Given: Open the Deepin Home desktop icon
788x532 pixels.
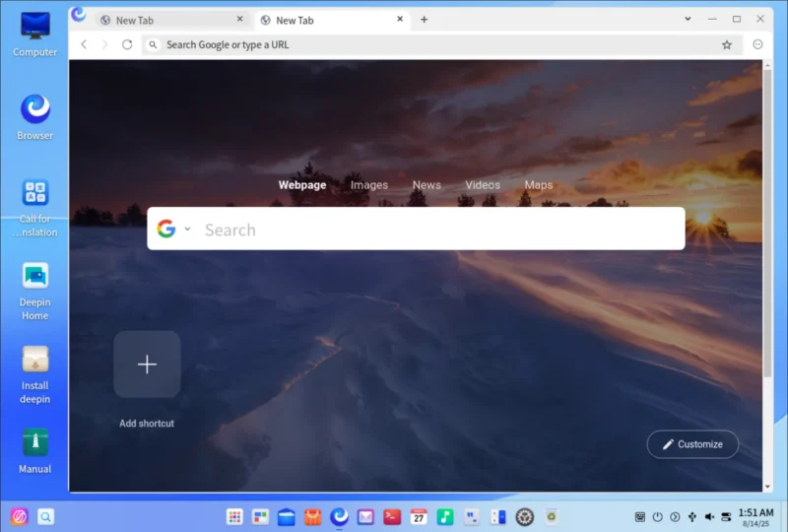Looking at the screenshot, I should (35, 291).
